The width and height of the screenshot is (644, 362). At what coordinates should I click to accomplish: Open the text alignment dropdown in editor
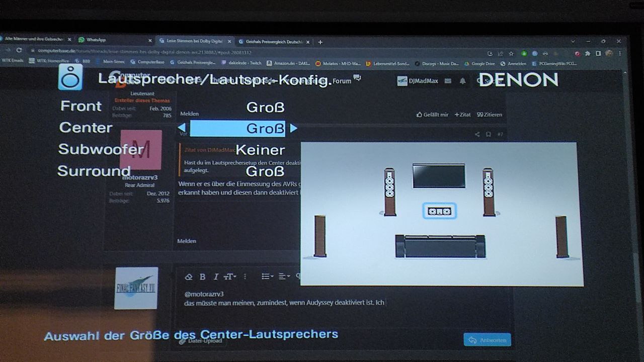(284, 277)
